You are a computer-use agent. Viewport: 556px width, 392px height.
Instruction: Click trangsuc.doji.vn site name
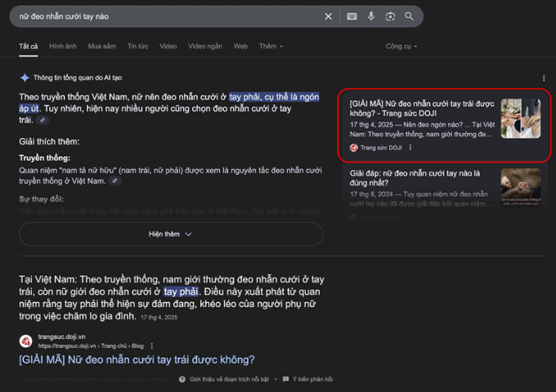pyautogui.click(x=61, y=336)
